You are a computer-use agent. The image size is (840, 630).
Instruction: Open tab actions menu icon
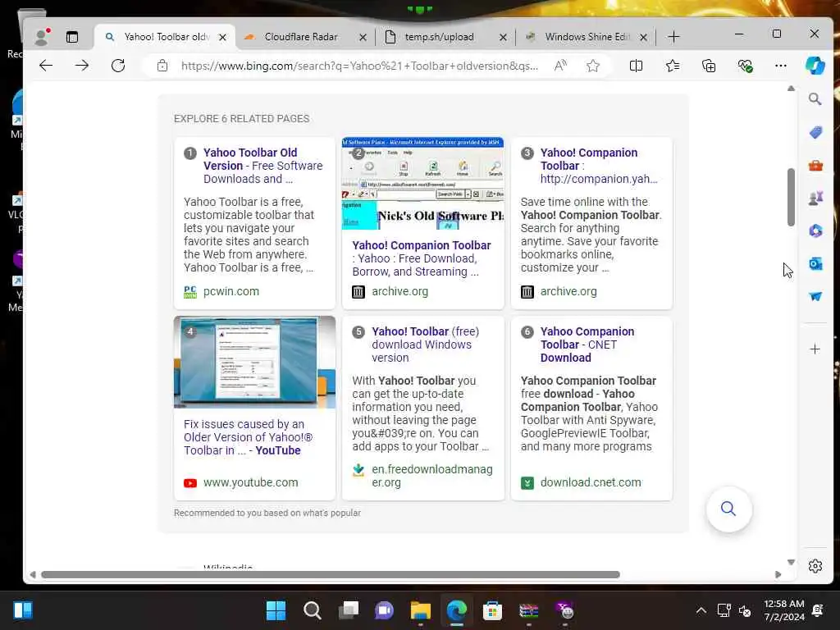pyautogui.click(x=72, y=36)
